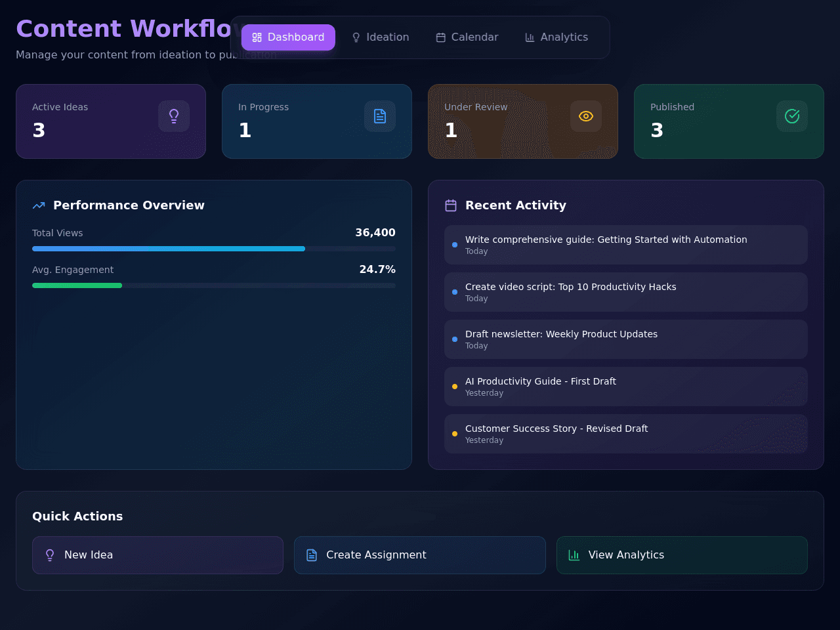Open the Dashboard tab
Image resolution: width=840 pixels, height=630 pixels.
[288, 37]
